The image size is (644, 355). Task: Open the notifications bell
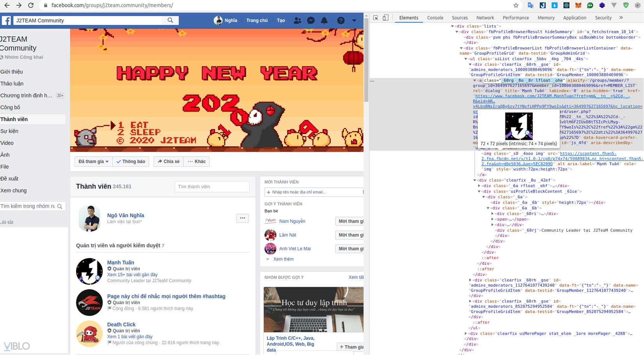(x=324, y=20)
